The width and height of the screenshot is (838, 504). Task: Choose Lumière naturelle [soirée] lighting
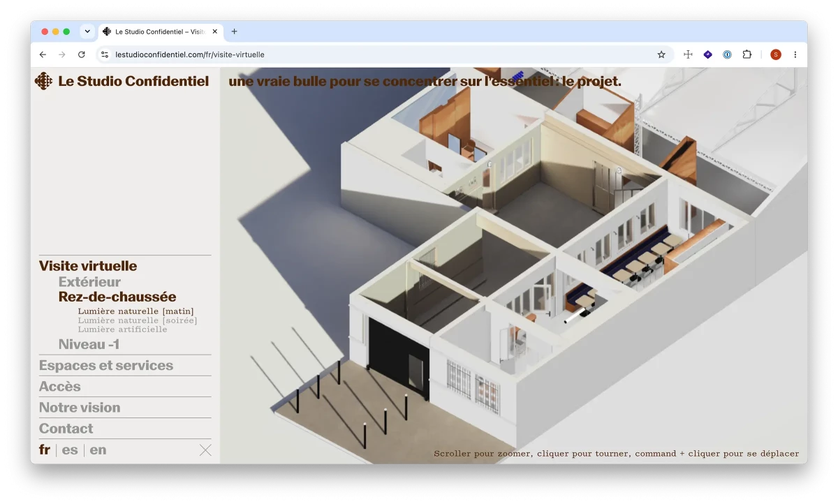tap(138, 320)
